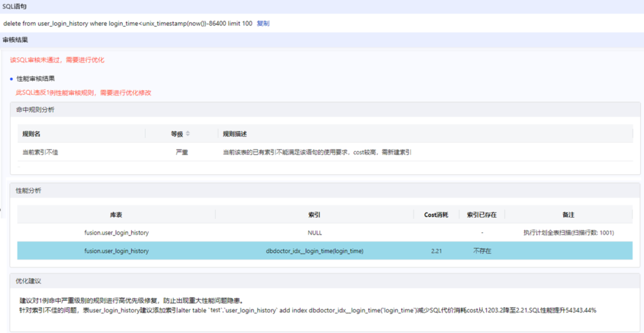Click the 严重 level cell
Viewport: 644px width, 333px height.
pyautogui.click(x=182, y=152)
